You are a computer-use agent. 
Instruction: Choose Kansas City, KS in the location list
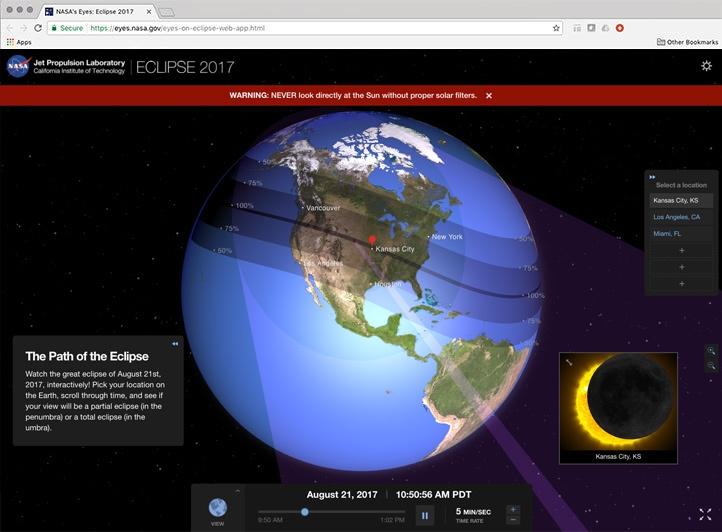pos(677,200)
